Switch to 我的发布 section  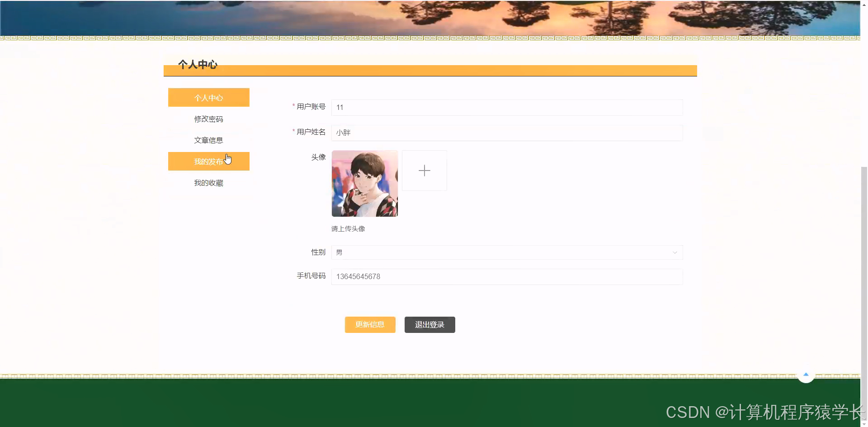click(x=208, y=161)
